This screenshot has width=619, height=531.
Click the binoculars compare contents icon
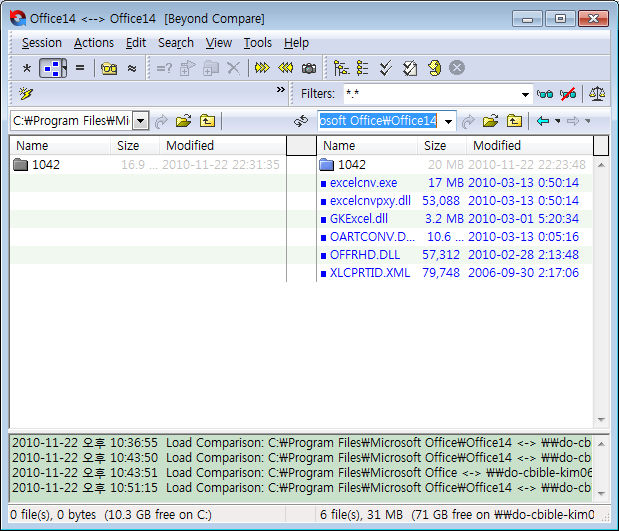pyautogui.click(x=109, y=68)
